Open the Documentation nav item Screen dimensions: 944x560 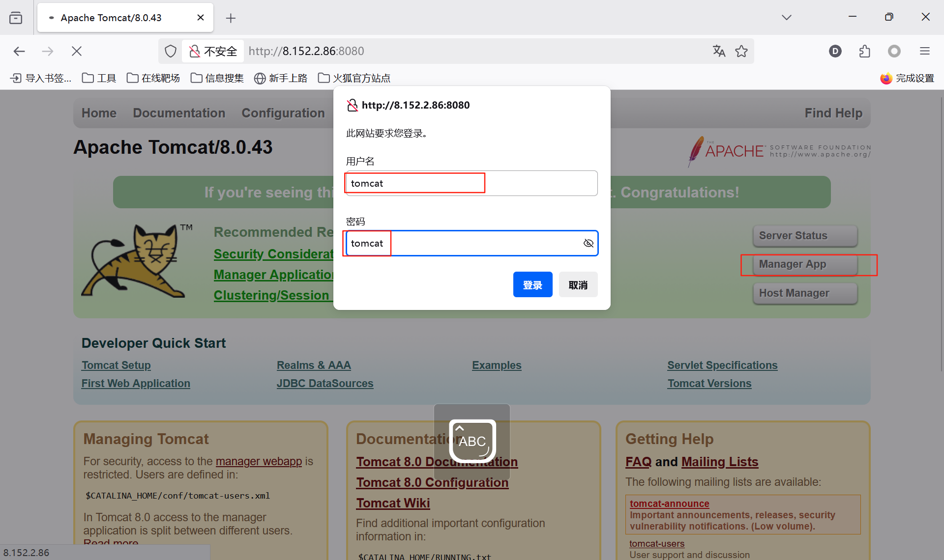coord(179,113)
